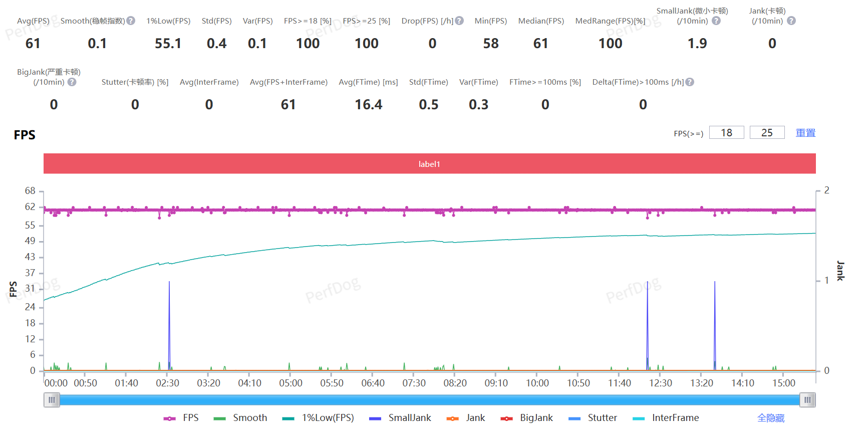Click the FPS threshold field showing 18
Image resolution: width=868 pixels, height=428 pixels.
click(726, 133)
